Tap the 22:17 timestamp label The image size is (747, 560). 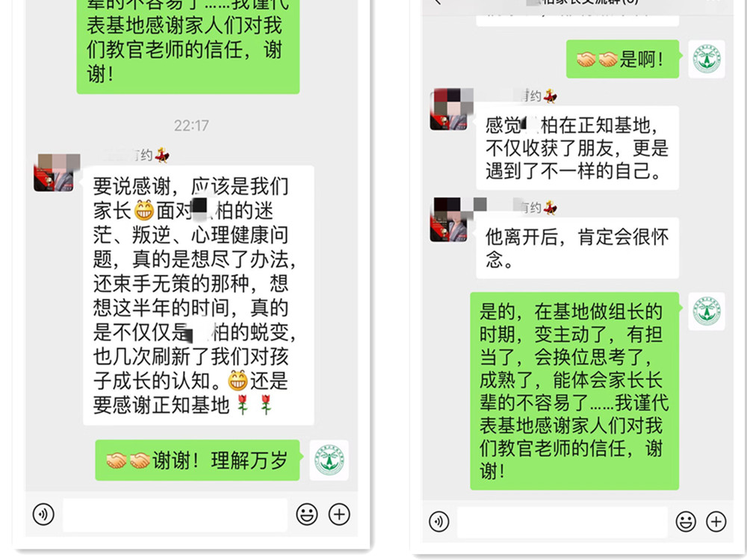tap(191, 125)
